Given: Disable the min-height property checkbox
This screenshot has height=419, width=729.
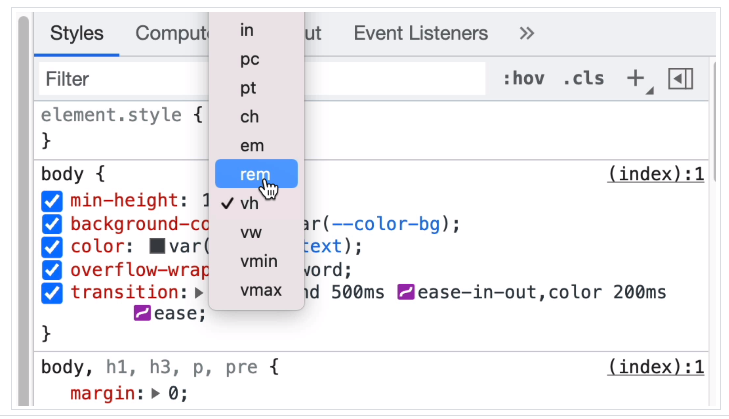Looking at the screenshot, I should coord(52,201).
